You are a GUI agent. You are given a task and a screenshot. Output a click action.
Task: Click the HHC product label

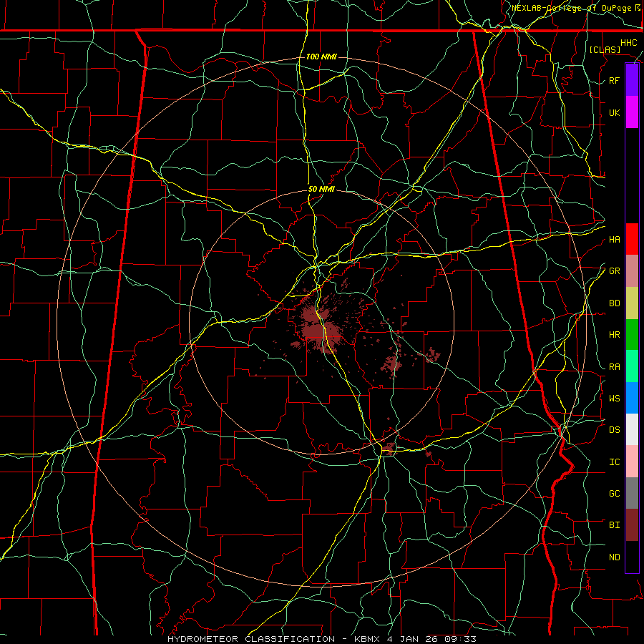(628, 43)
